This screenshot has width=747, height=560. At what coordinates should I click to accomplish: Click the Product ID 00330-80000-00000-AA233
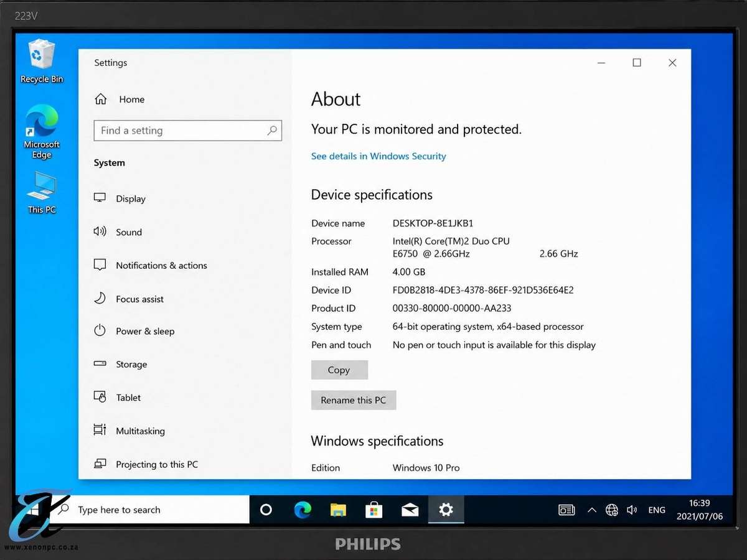tap(452, 308)
